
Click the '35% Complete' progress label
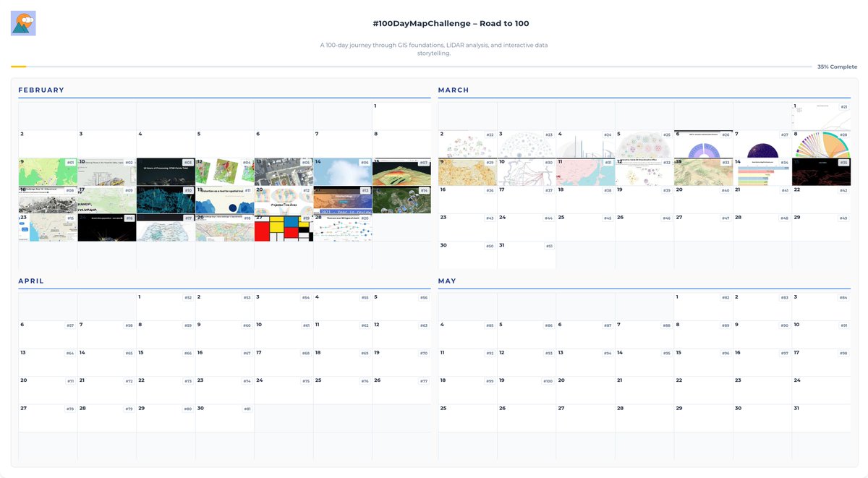[x=839, y=66]
